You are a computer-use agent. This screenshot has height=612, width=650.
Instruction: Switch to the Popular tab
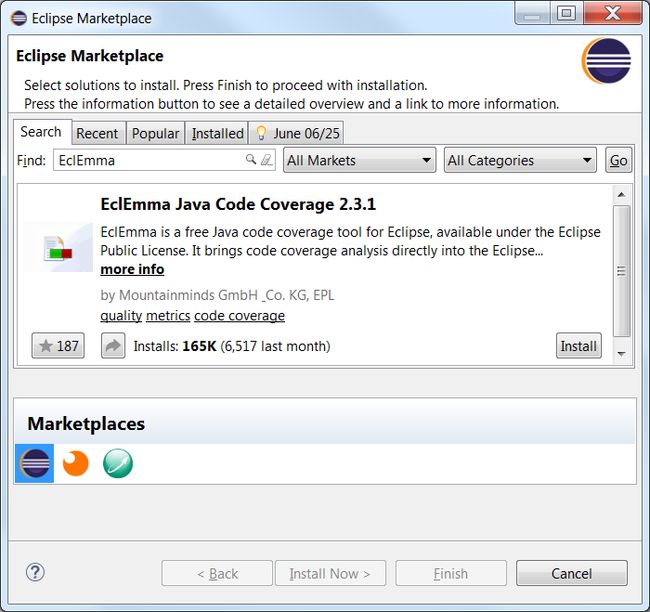click(x=155, y=134)
